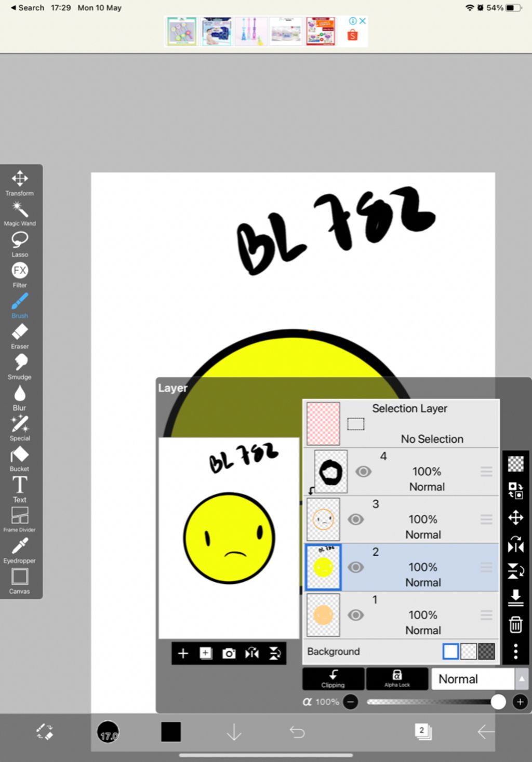Tap the reorder handle of layer 1
Screen dimensions: 532x762
(x=486, y=615)
